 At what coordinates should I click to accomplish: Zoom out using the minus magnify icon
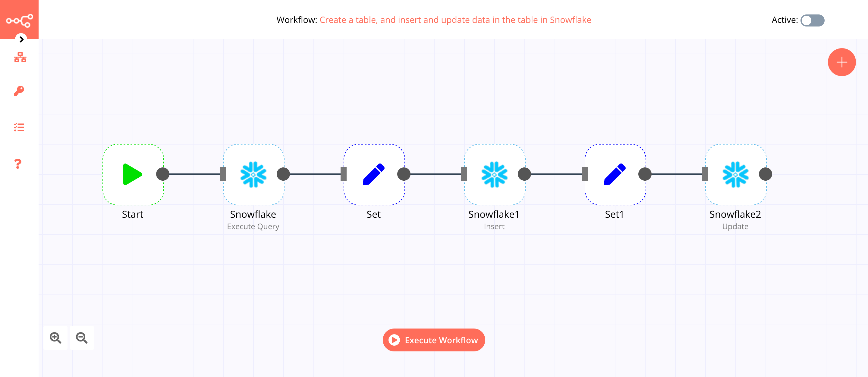tap(82, 338)
